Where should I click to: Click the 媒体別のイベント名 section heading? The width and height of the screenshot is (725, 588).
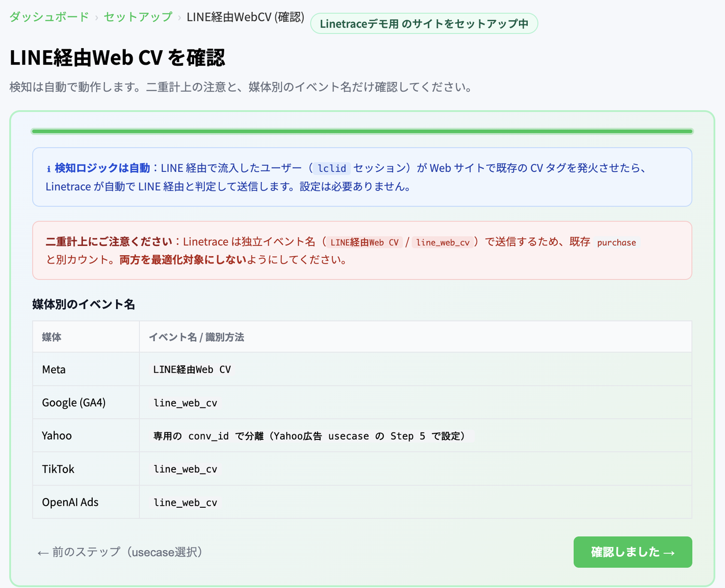(x=84, y=304)
